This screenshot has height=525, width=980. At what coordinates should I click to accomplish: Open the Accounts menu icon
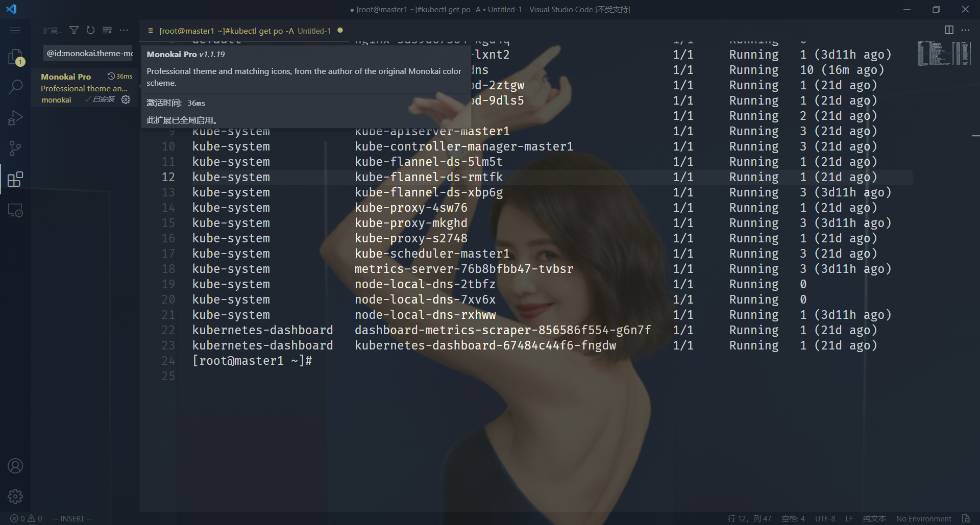click(x=15, y=466)
